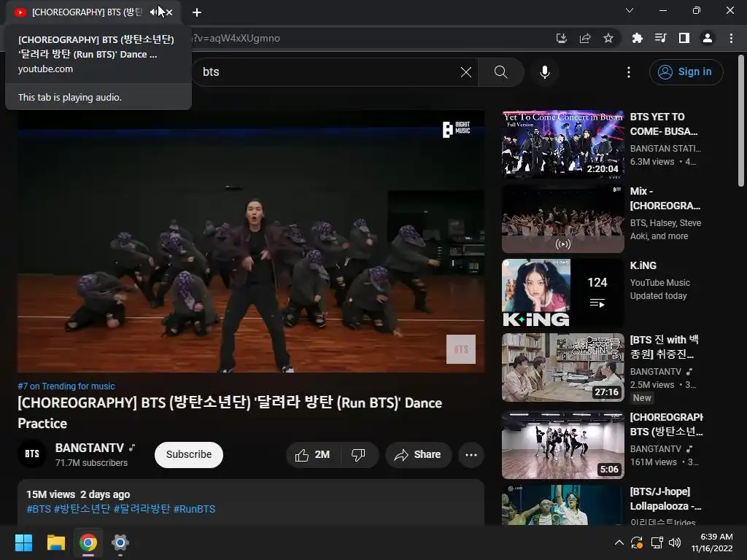The height and width of the screenshot is (560, 747).
Task: Mute the audio-playing YouTube tab
Action: click(x=154, y=12)
